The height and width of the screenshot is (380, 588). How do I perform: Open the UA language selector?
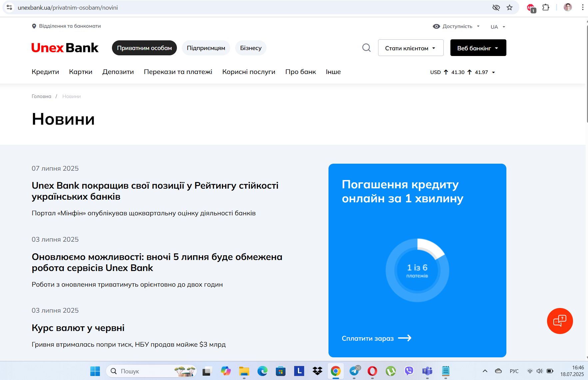[x=498, y=27]
